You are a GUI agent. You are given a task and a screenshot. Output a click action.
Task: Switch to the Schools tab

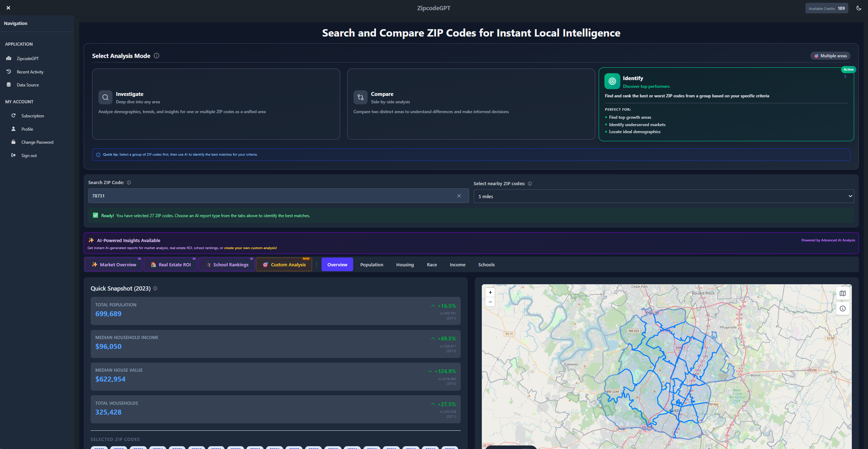486,265
